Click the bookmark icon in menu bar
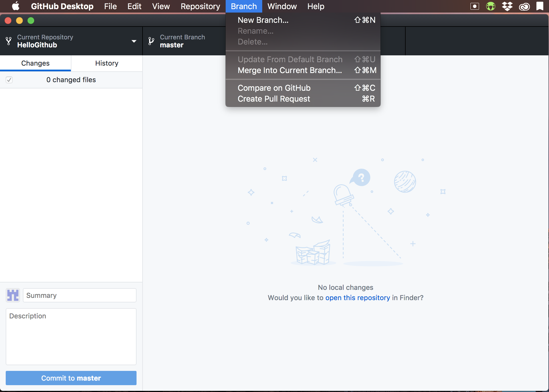Viewport: 549px width, 392px height. coord(540,6)
